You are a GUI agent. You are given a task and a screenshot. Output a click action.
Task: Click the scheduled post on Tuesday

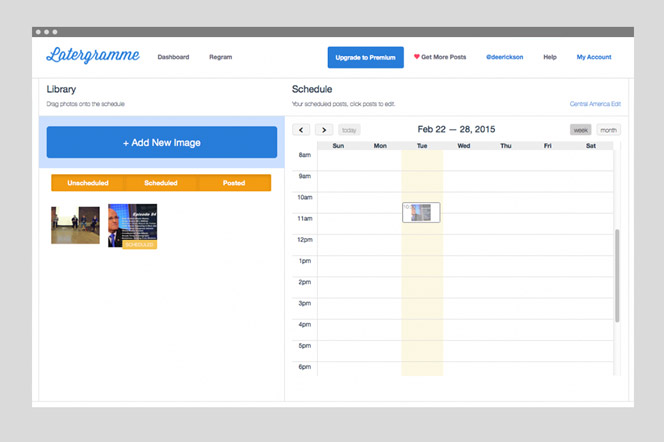421,212
